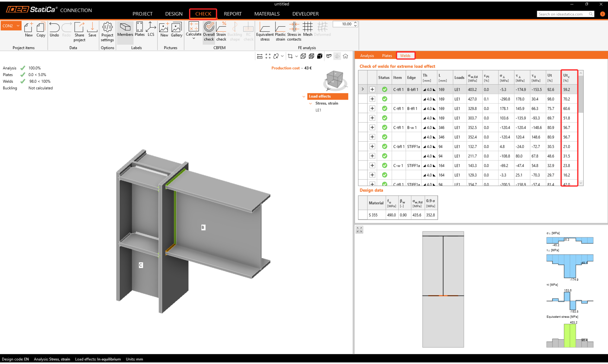Toggle LCS labels display

[151, 29]
